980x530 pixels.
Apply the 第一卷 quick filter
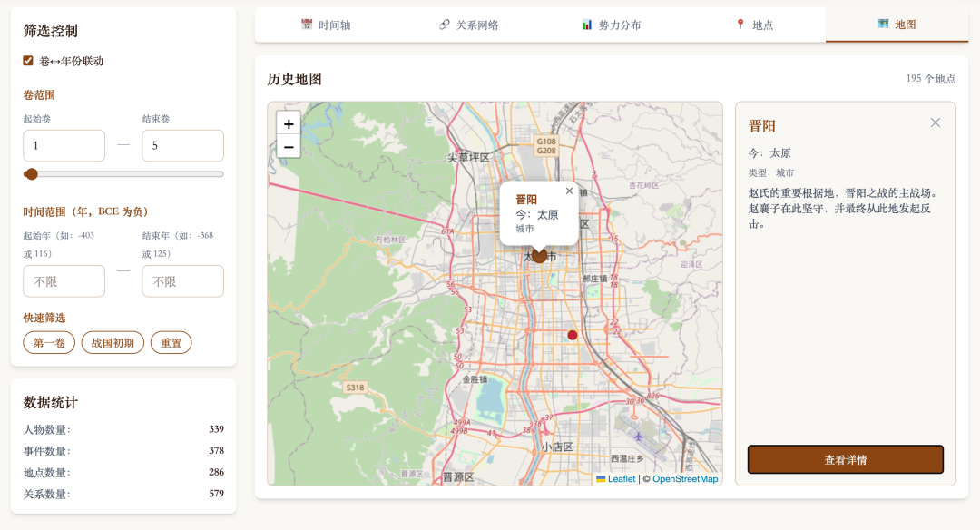tap(49, 342)
